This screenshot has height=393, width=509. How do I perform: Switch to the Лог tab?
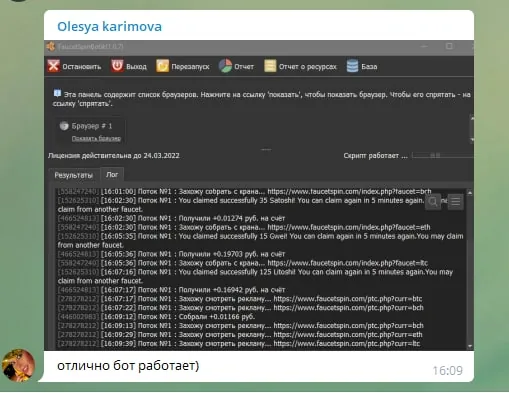pyautogui.click(x=112, y=175)
